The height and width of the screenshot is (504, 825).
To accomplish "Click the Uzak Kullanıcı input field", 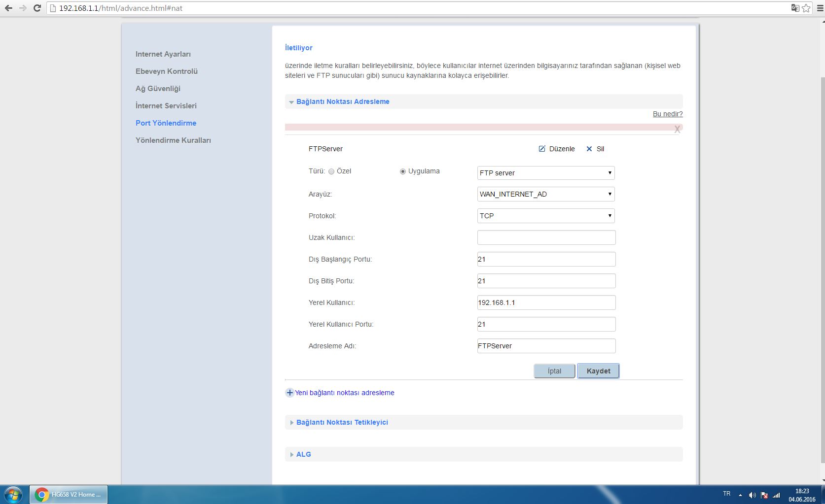I will tap(546, 237).
